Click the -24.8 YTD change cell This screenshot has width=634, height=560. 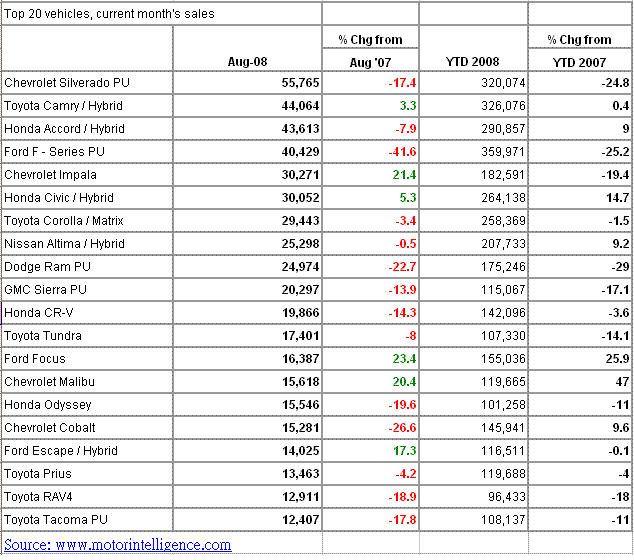point(581,83)
